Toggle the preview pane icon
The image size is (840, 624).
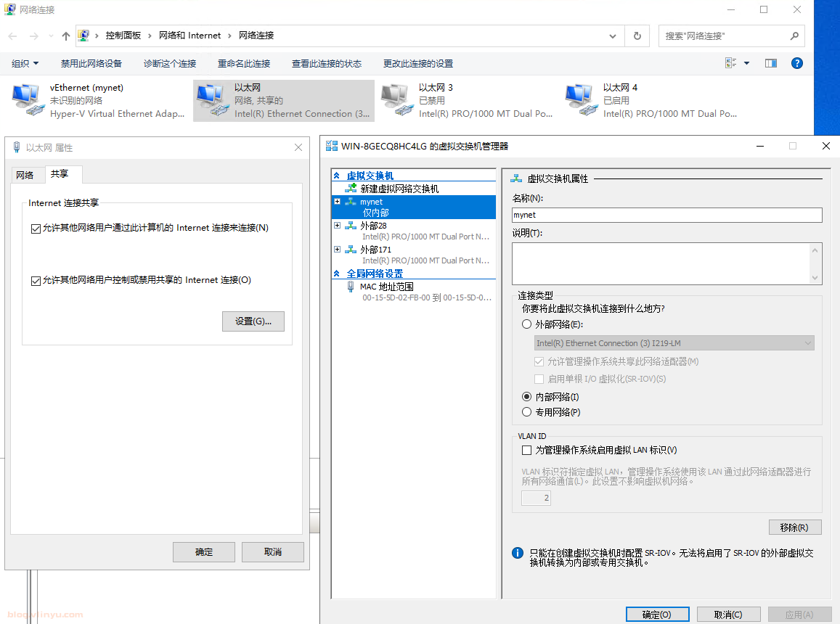pos(771,63)
